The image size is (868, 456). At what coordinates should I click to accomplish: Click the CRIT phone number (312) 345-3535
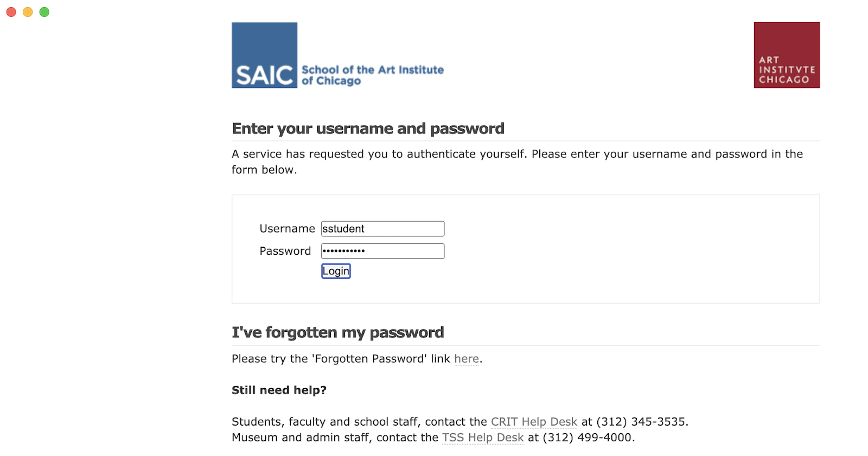coord(641,422)
